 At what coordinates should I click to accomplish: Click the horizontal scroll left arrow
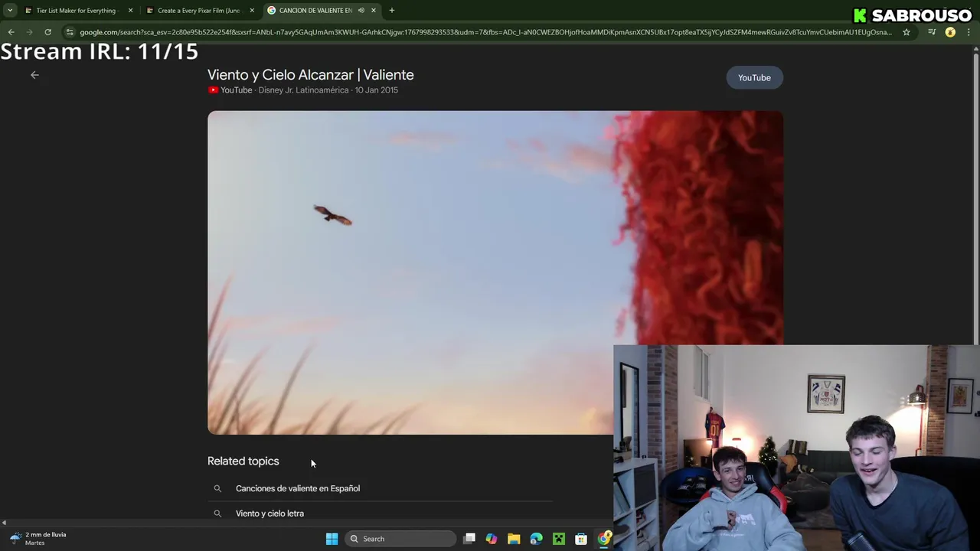[x=4, y=523]
